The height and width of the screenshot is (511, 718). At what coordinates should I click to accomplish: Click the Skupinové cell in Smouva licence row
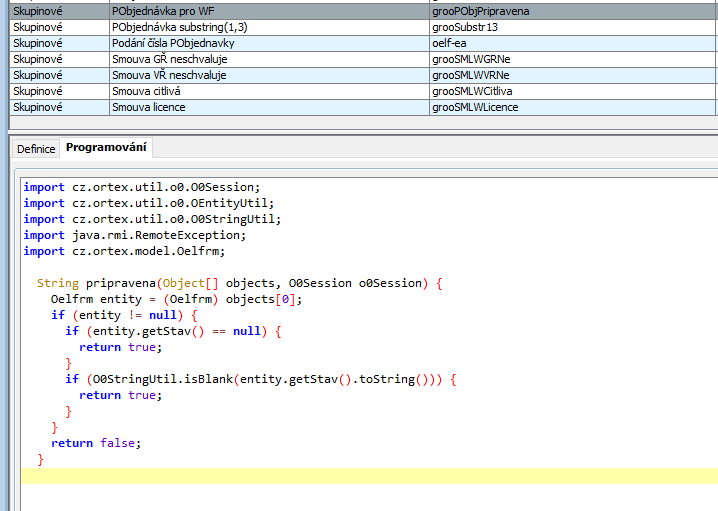tap(39, 107)
